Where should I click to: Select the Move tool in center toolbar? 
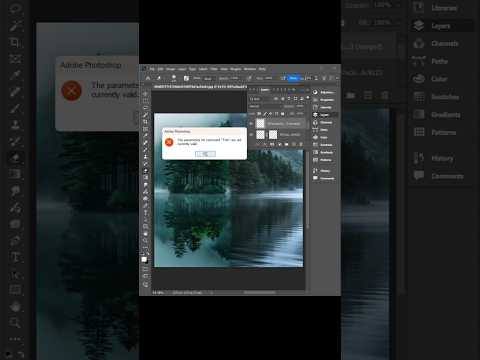click(145, 94)
